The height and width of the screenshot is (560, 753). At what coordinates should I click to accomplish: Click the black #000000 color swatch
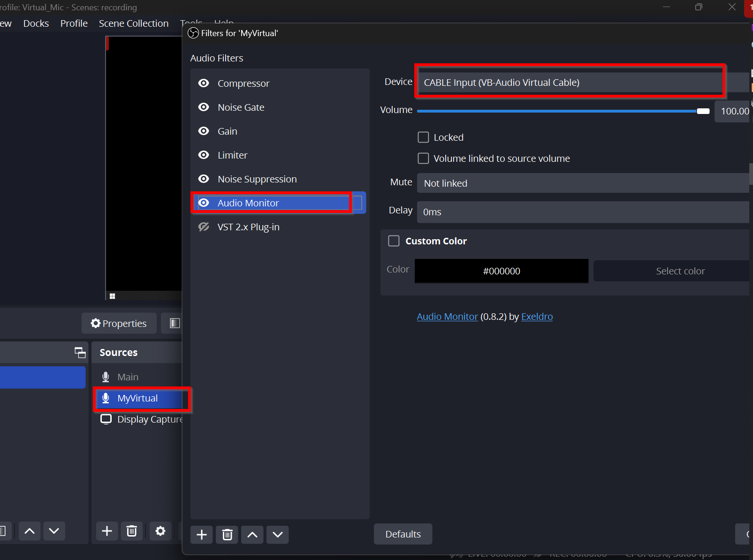click(502, 271)
